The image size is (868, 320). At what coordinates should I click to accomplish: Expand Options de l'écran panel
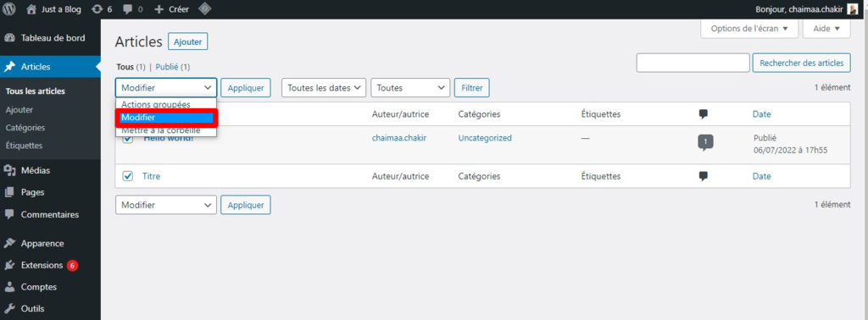click(x=749, y=28)
